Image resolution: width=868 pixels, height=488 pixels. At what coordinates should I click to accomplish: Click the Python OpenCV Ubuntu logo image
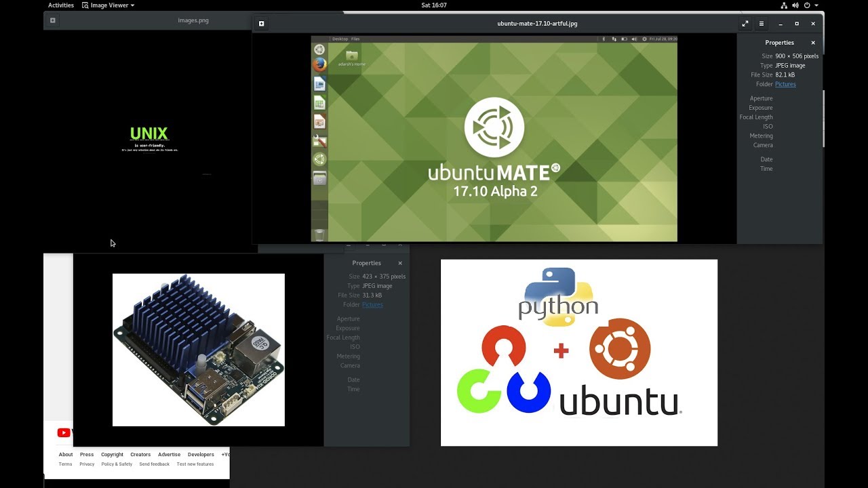tap(579, 352)
